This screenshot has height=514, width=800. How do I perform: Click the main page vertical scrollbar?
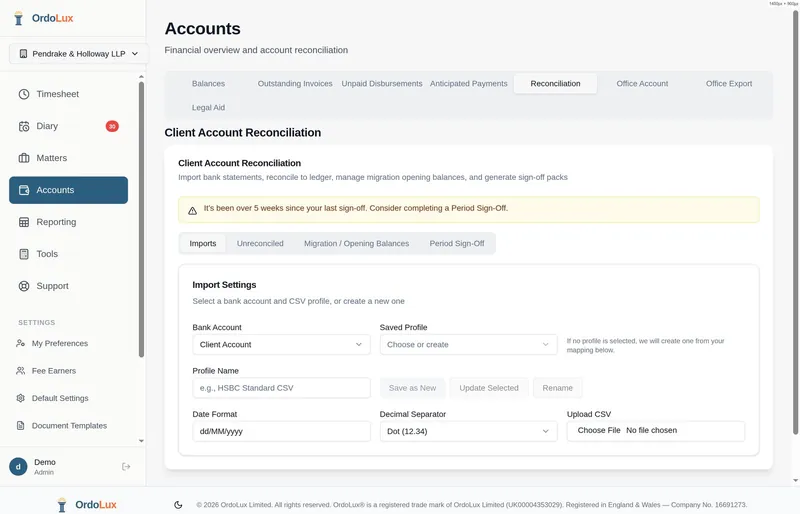pos(795,222)
